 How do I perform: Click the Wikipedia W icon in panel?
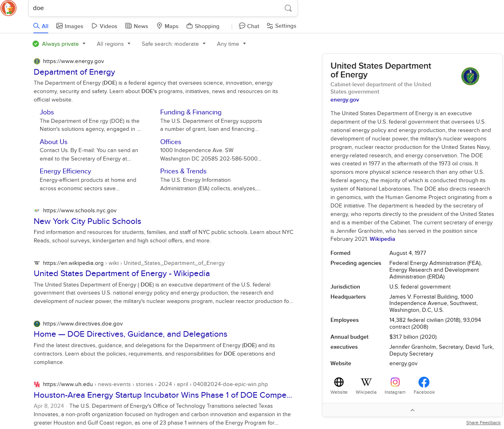click(366, 382)
